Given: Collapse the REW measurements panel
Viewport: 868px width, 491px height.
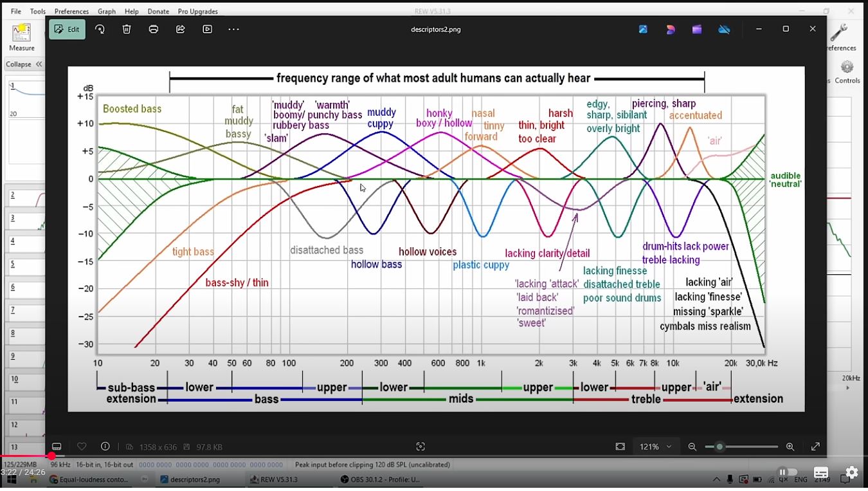Looking at the screenshot, I should (24, 64).
